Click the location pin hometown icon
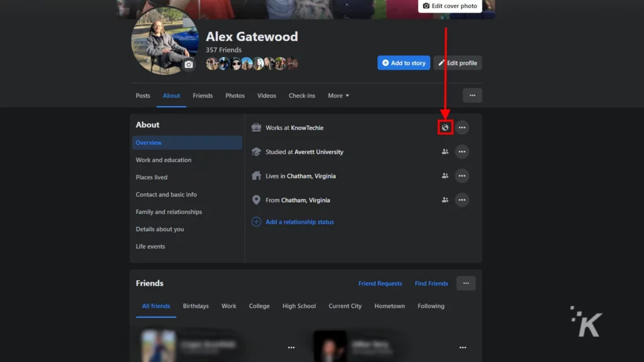The width and height of the screenshot is (644, 362). pyautogui.click(x=256, y=200)
